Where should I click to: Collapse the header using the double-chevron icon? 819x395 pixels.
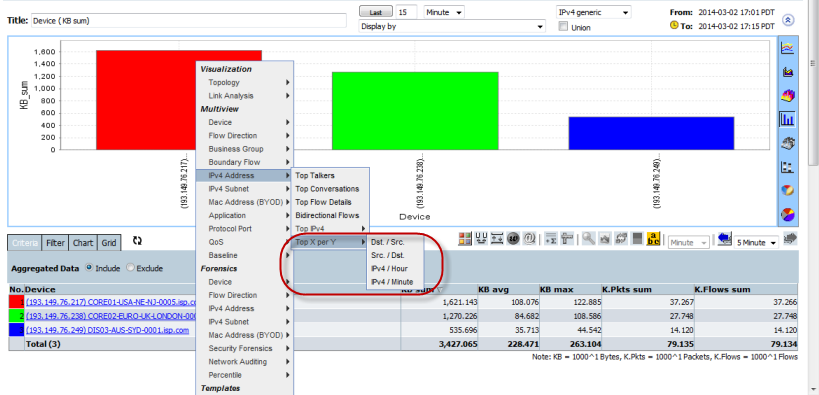tap(788, 20)
